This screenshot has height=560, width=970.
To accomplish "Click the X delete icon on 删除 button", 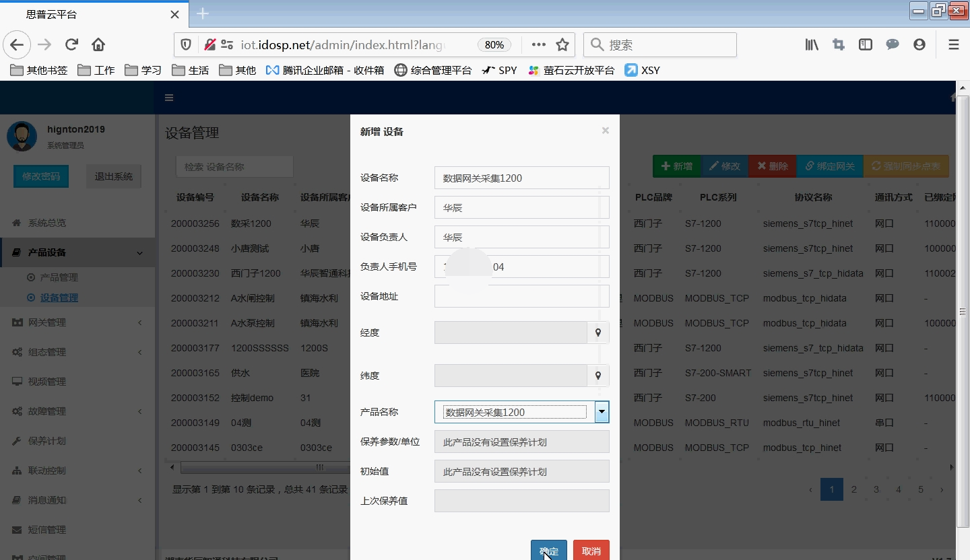I will (x=763, y=166).
